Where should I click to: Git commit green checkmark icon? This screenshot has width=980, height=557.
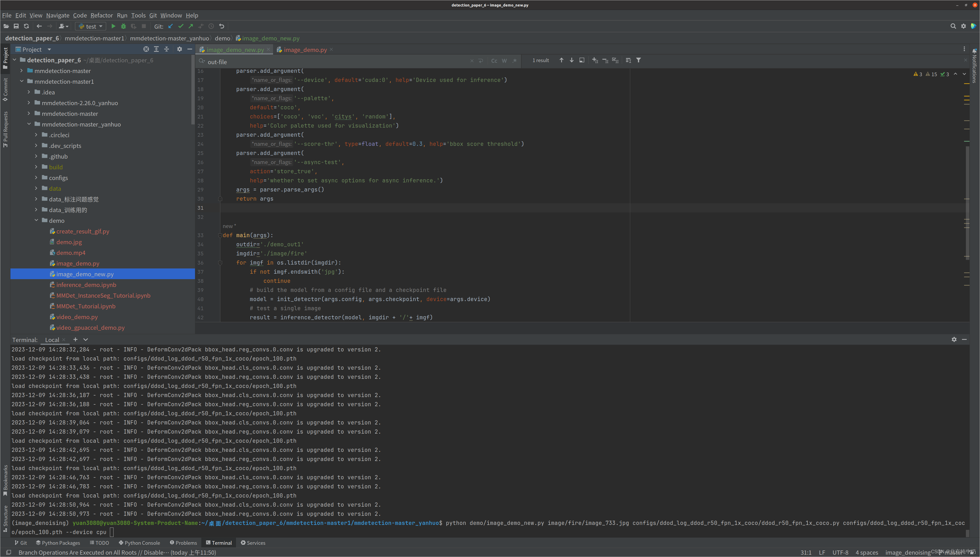pos(181,26)
